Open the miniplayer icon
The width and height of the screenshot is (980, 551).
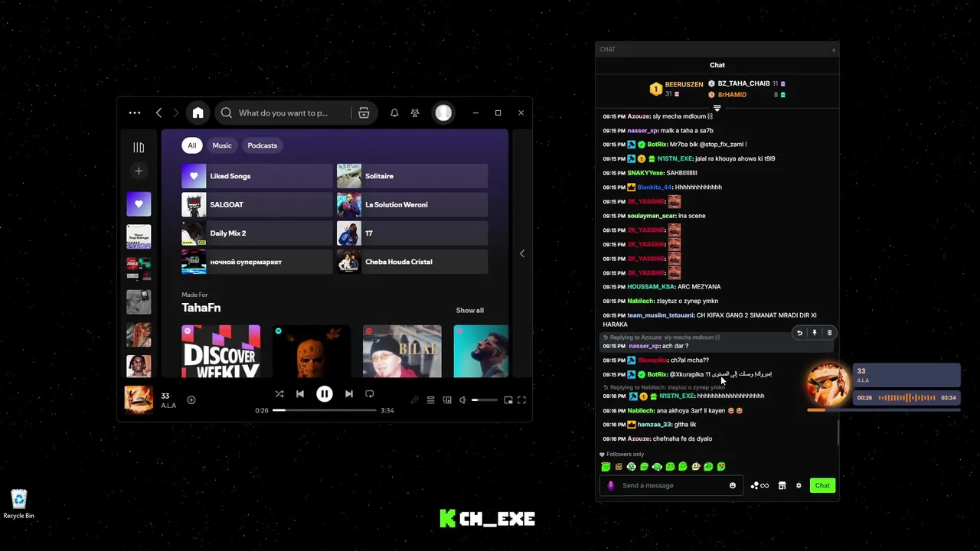click(x=508, y=400)
